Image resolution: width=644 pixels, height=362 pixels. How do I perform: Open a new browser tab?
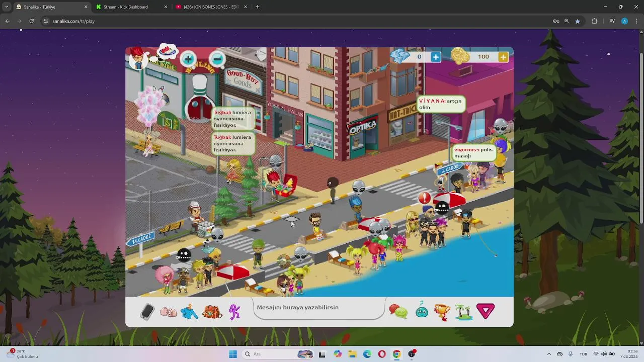point(258,7)
